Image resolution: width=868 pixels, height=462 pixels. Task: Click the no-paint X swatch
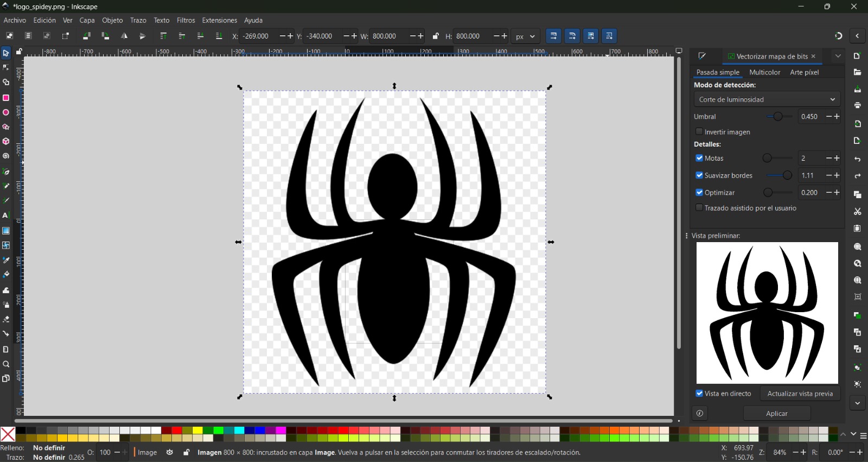point(8,434)
